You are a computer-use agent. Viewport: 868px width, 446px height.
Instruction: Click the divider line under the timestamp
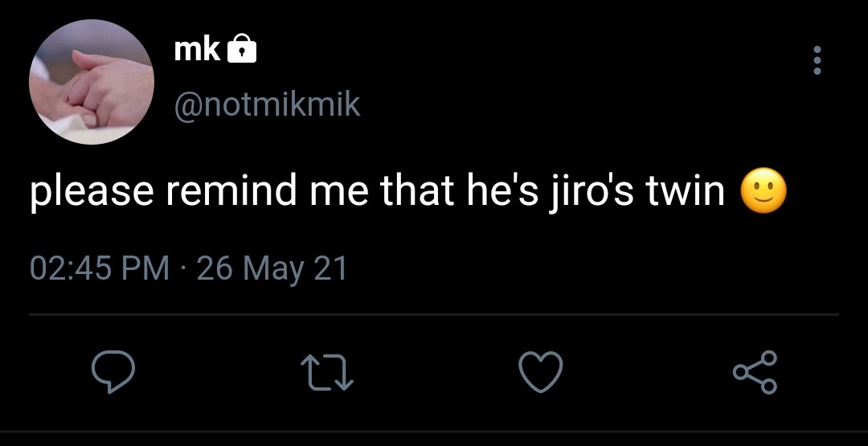tap(434, 314)
